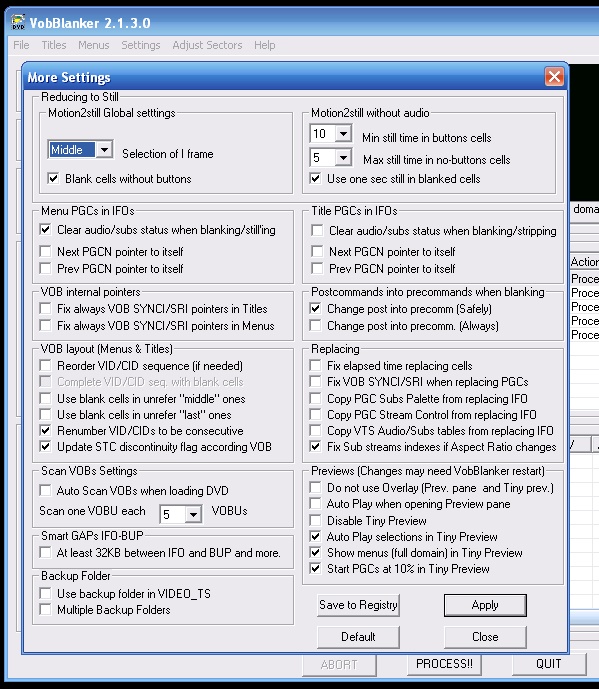Open the Menus menu

tap(94, 45)
